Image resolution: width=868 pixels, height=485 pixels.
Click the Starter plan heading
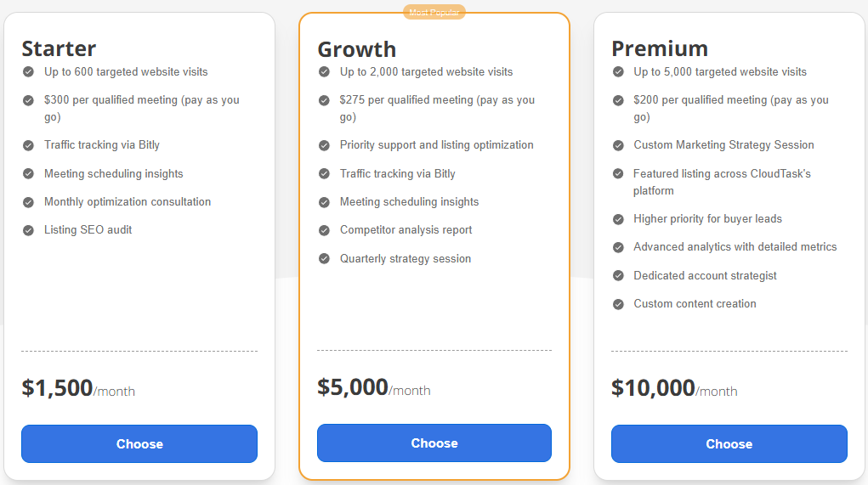tap(59, 48)
